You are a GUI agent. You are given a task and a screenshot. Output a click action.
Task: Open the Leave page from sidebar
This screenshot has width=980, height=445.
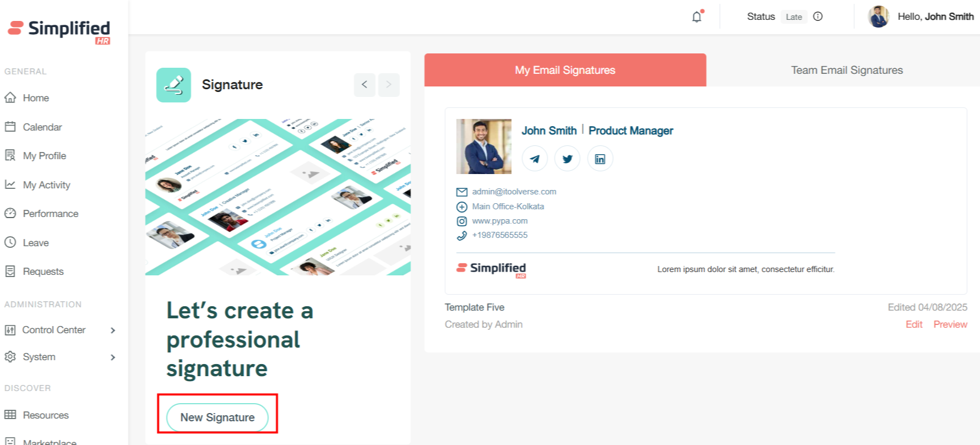(x=36, y=243)
